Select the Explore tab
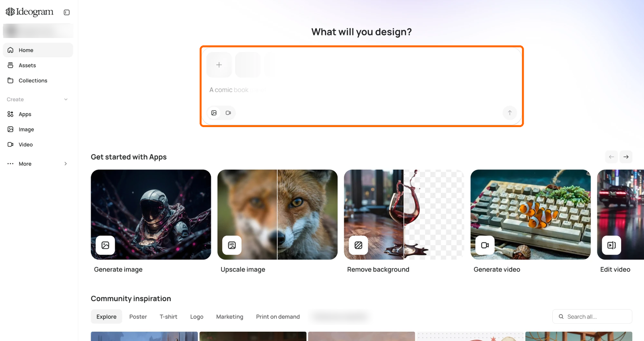This screenshot has width=644, height=341. [x=106, y=317]
